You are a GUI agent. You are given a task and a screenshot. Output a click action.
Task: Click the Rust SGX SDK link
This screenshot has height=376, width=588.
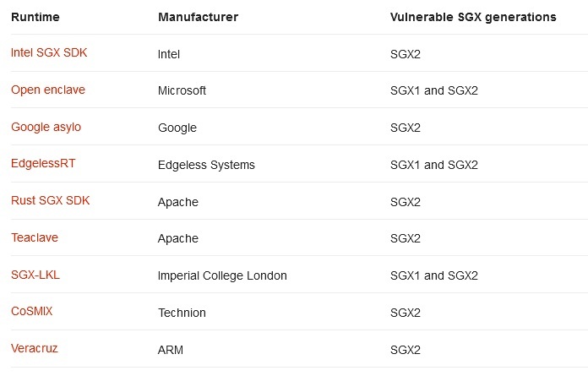coord(50,201)
